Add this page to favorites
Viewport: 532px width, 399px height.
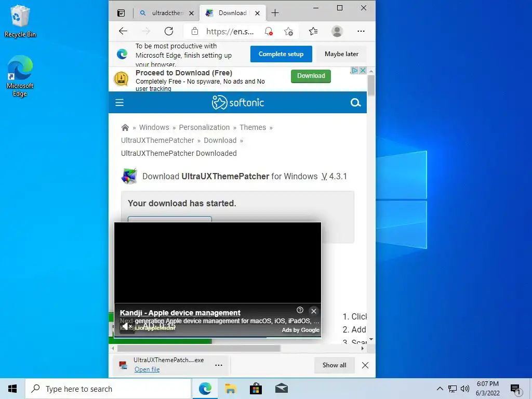coord(289,31)
